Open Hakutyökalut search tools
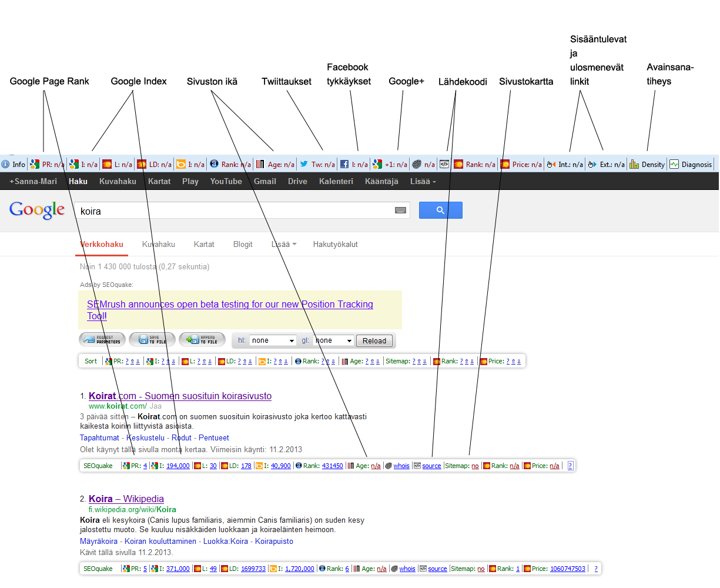720x588 pixels. (x=335, y=244)
